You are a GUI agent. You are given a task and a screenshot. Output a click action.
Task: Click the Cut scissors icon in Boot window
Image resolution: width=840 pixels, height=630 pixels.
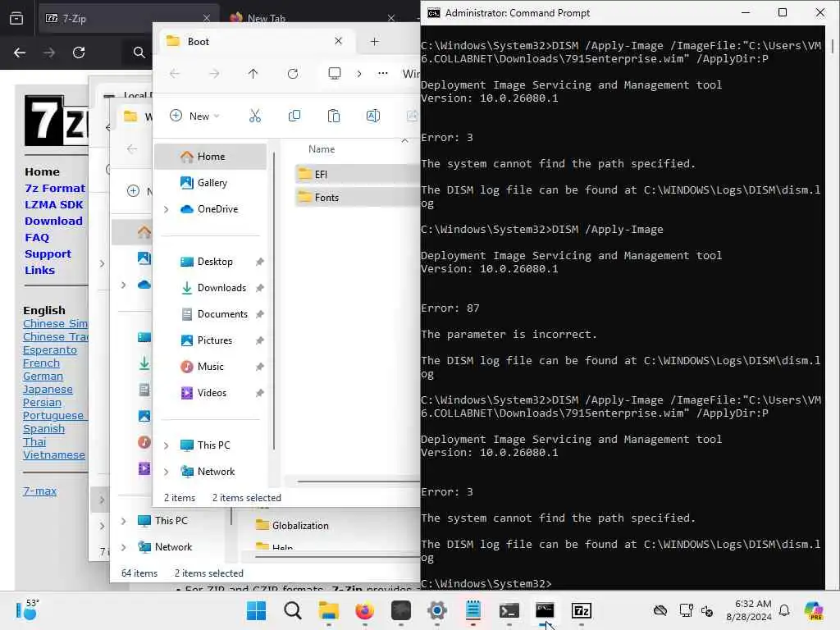(255, 116)
